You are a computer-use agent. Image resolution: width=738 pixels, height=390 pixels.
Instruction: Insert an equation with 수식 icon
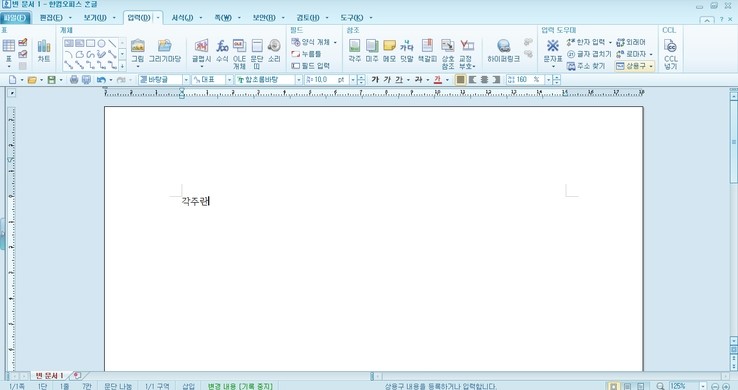pos(222,51)
